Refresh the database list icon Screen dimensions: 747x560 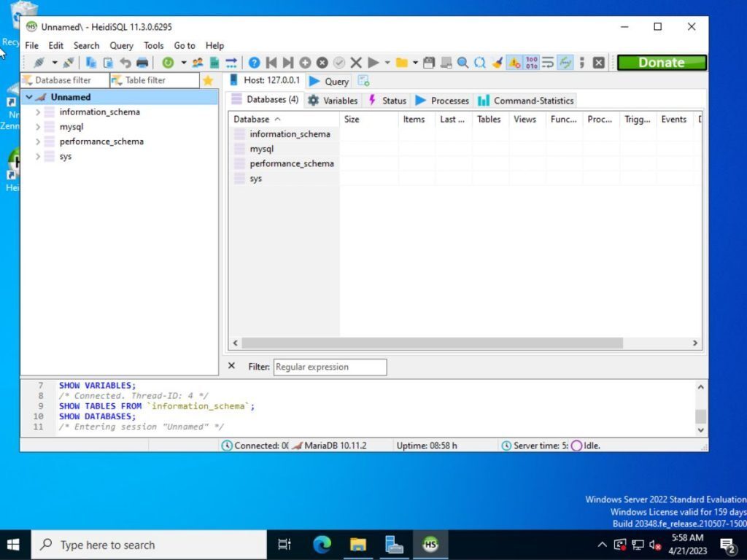(166, 63)
